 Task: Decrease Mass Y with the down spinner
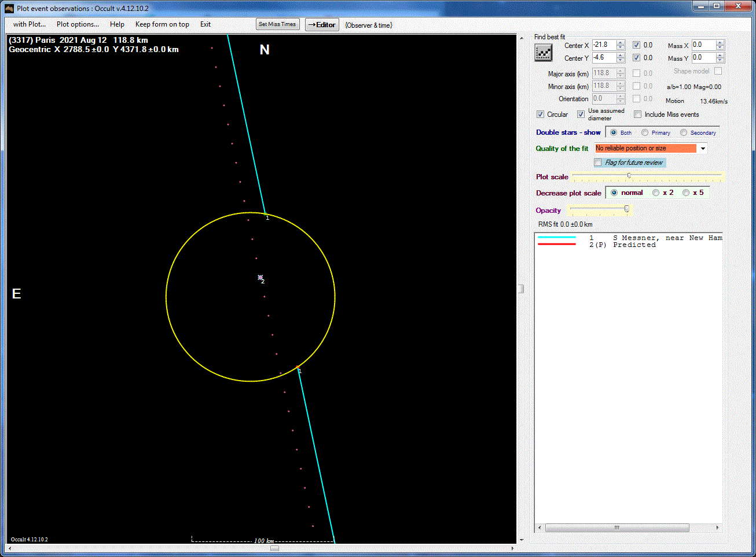tap(720, 60)
